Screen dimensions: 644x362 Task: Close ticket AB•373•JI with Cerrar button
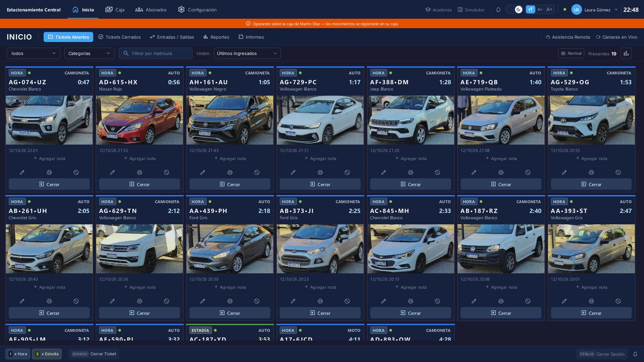tap(320, 313)
